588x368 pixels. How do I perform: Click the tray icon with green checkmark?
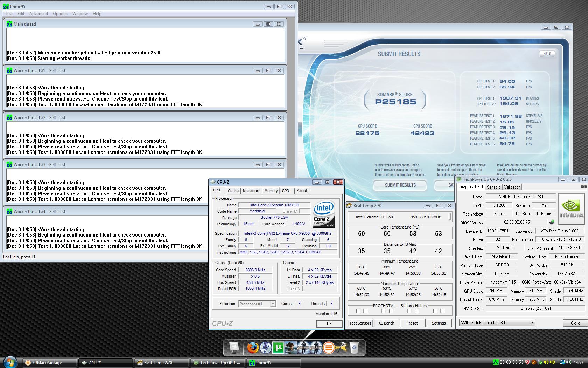coord(540,362)
